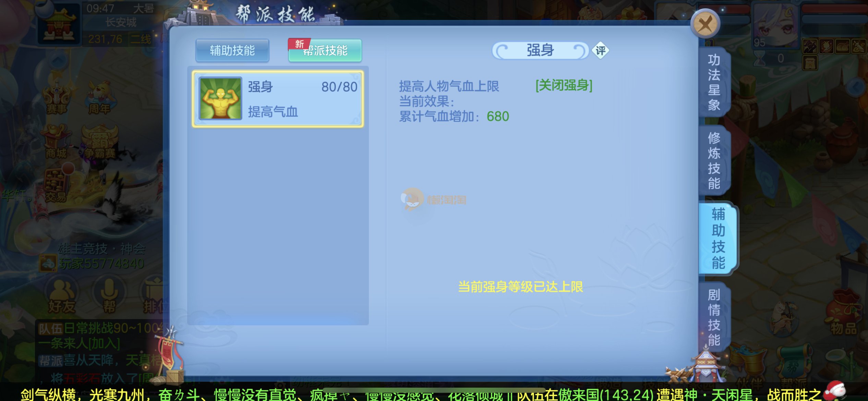Tap the 赛事 events icon
The width and height of the screenshot is (868, 401).
click(x=57, y=98)
